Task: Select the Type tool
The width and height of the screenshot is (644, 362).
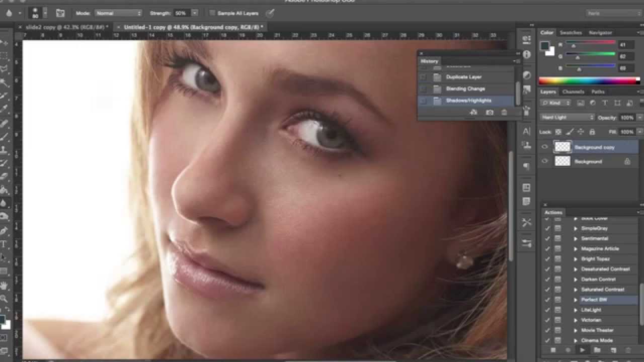Action: point(4,244)
